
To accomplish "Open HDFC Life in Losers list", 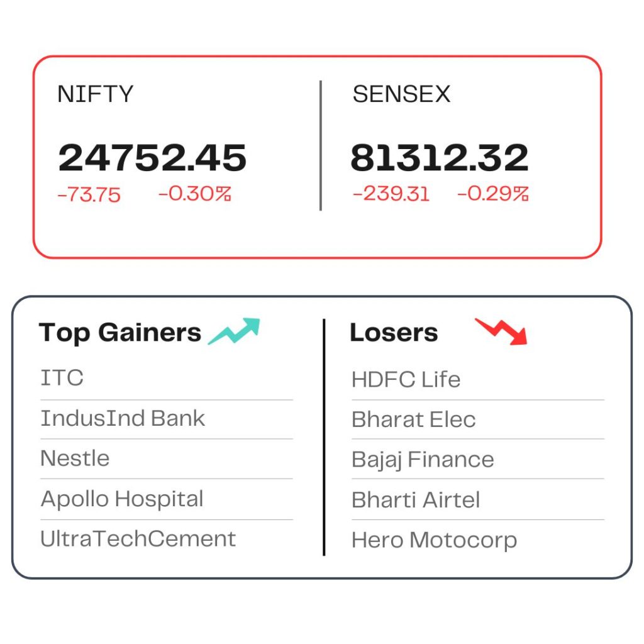I will pyautogui.click(x=406, y=379).
